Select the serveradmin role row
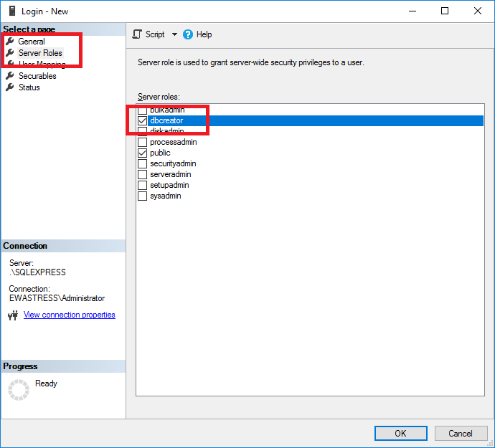This screenshot has width=495, height=448. (x=170, y=174)
